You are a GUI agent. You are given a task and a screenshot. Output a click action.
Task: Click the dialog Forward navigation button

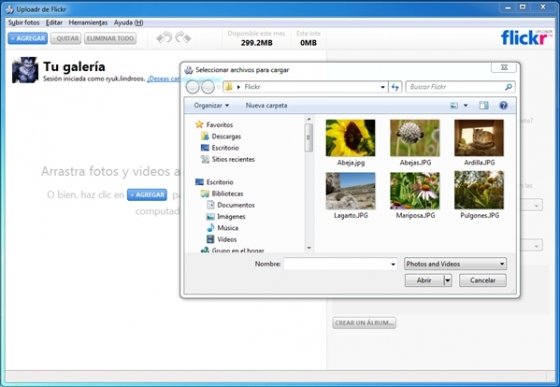[208, 87]
